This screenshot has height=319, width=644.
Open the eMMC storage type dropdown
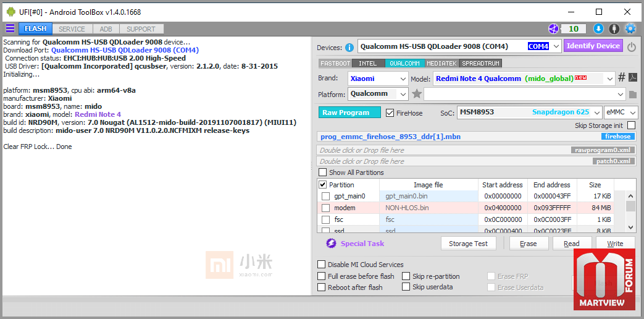[x=621, y=113]
